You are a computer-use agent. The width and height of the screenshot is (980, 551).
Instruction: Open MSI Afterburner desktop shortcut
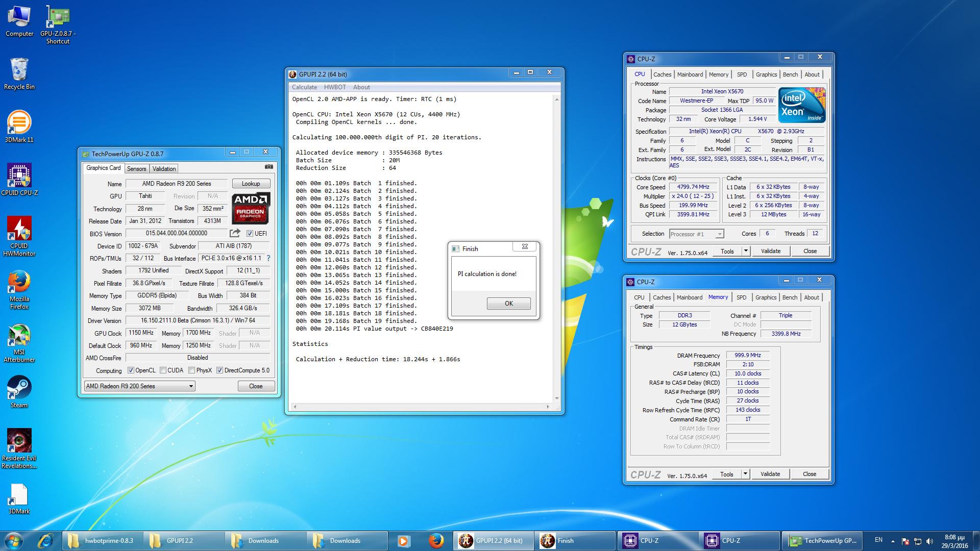coord(19,342)
